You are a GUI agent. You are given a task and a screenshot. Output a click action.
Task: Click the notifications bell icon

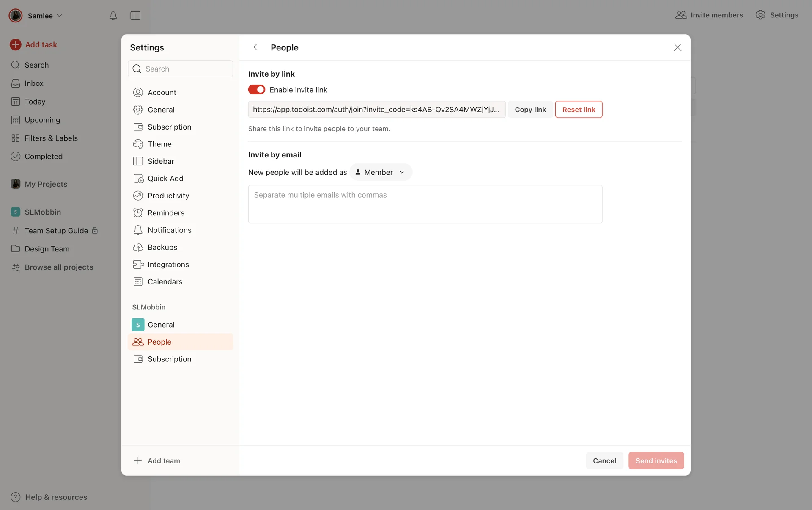[x=113, y=16]
